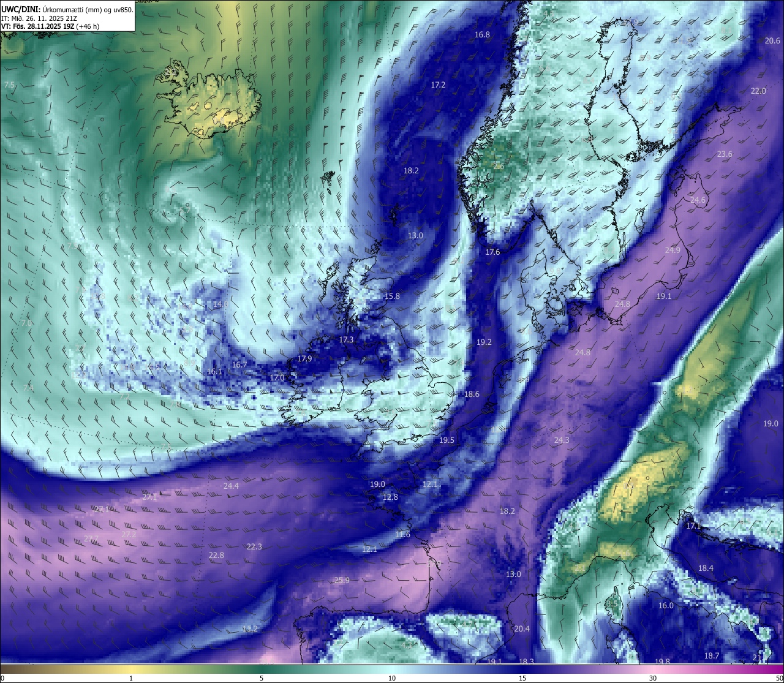The image size is (784, 683).
Task: Click the 14.0 value label
Action: pyautogui.click(x=221, y=304)
